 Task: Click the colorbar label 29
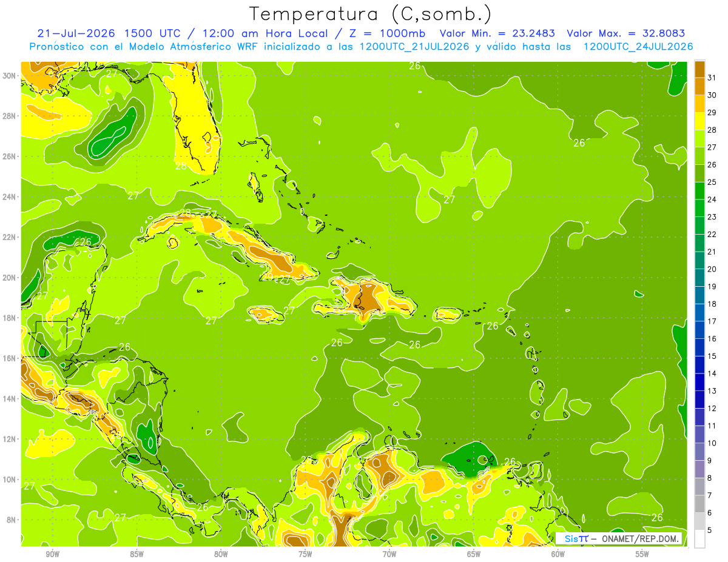click(712, 112)
